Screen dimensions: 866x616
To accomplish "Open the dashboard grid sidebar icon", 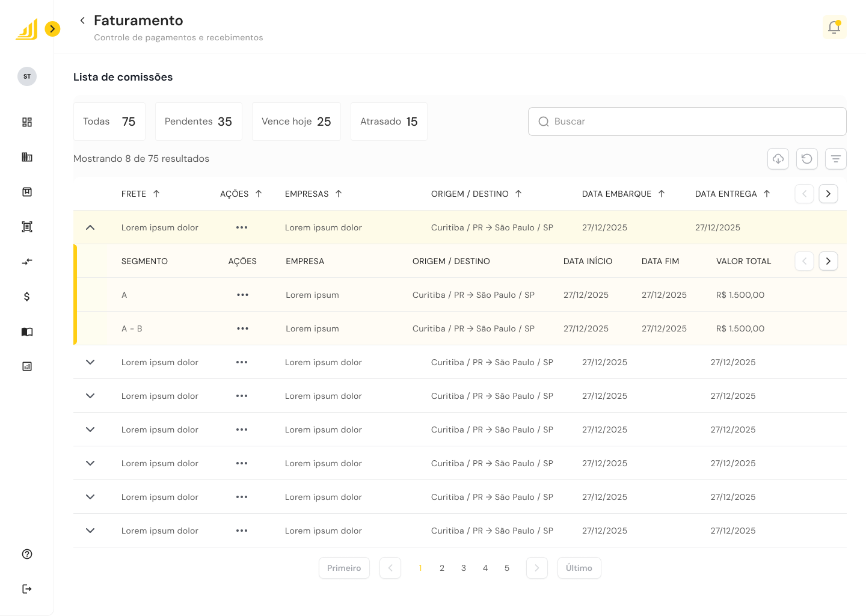I will point(27,122).
